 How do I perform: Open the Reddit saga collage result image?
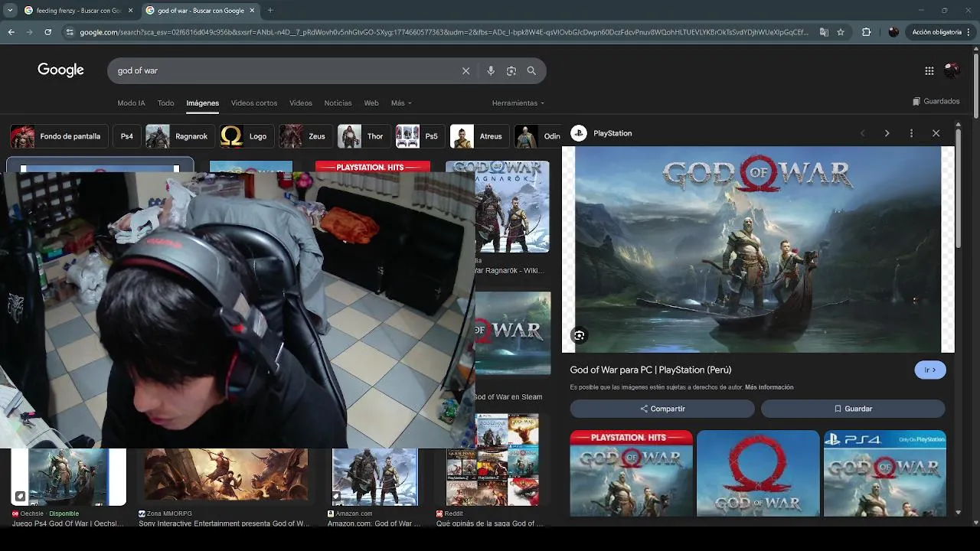click(492, 459)
